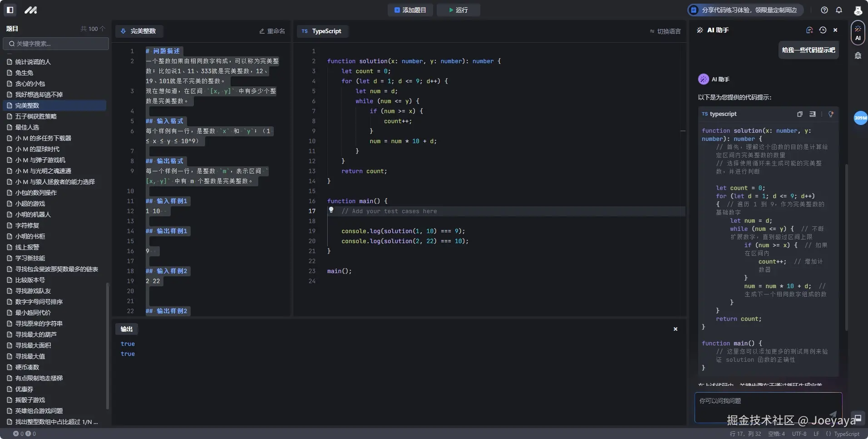
Task: Open the notifications bell
Action: point(839,10)
